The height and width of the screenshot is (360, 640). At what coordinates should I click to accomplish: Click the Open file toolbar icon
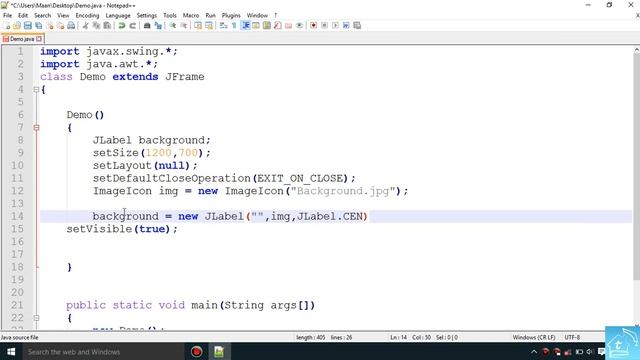click(17, 25)
